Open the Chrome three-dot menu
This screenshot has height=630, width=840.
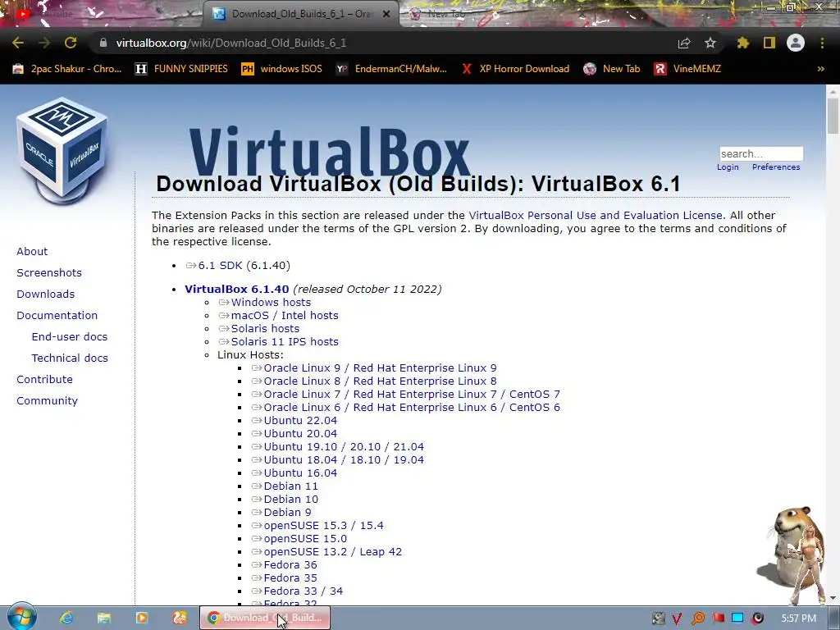[x=822, y=43]
